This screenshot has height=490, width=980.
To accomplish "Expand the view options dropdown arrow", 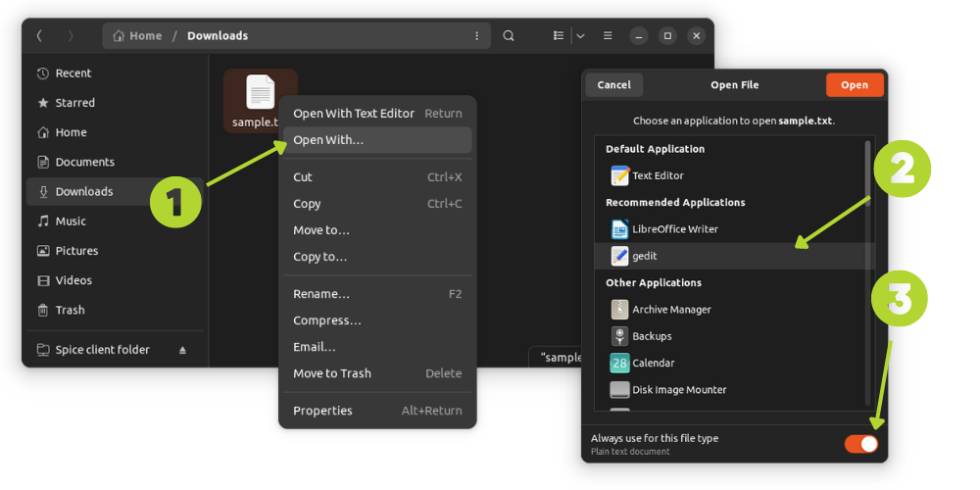I will point(580,35).
